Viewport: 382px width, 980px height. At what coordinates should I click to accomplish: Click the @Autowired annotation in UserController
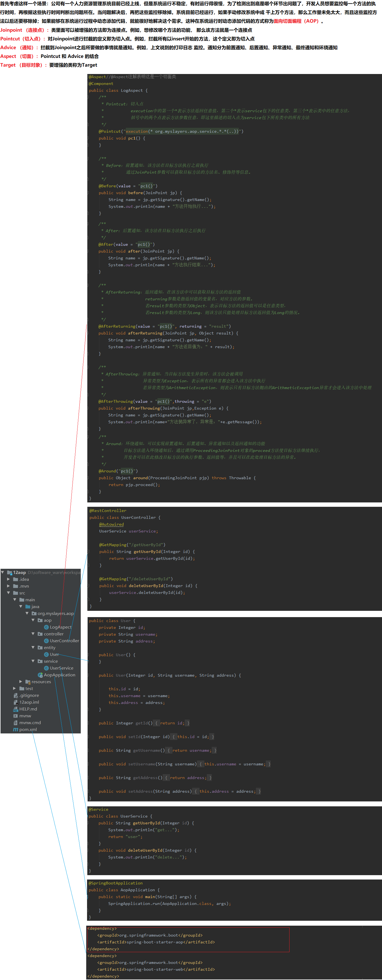[111, 524]
